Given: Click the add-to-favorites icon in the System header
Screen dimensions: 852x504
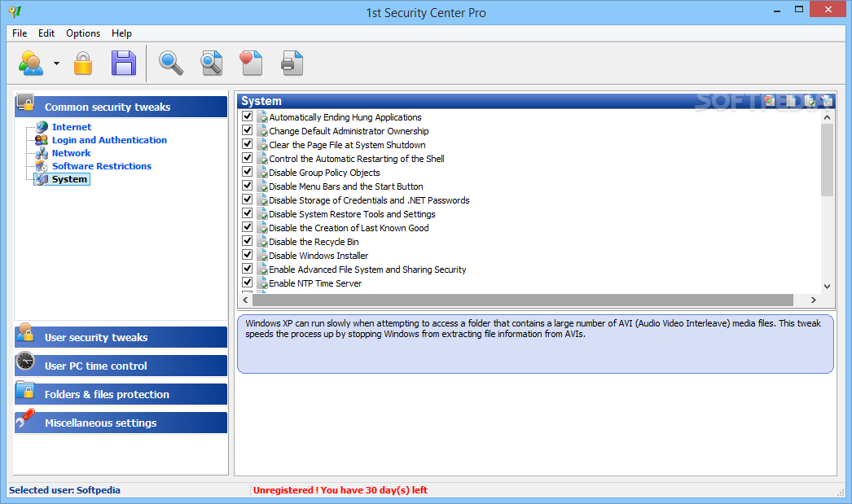Looking at the screenshot, I should (x=770, y=100).
